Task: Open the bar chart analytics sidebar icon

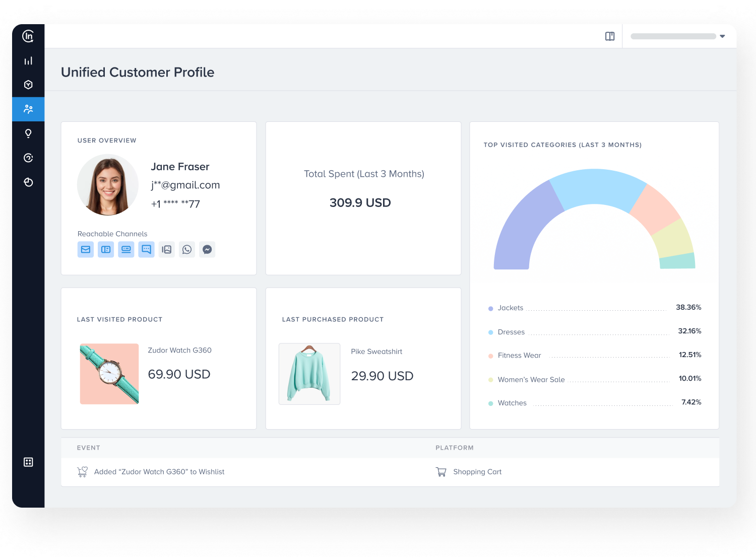Action: coord(28,61)
